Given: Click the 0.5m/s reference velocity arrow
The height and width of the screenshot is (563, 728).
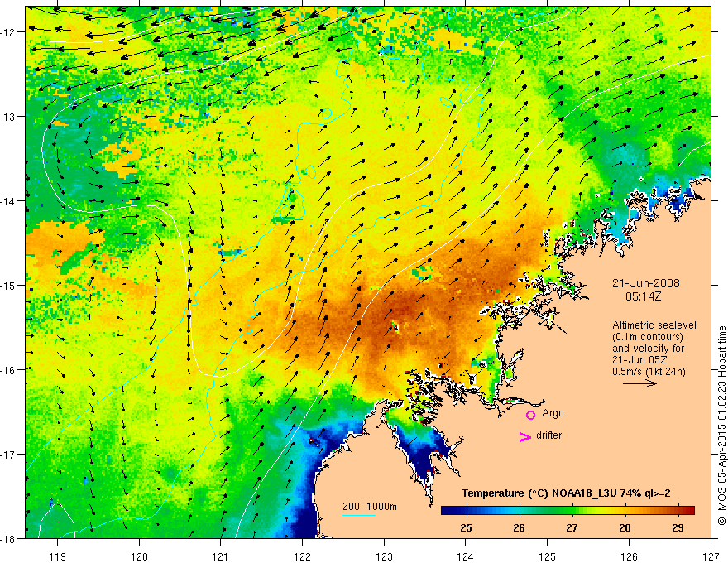Looking at the screenshot, I should coord(639,383).
